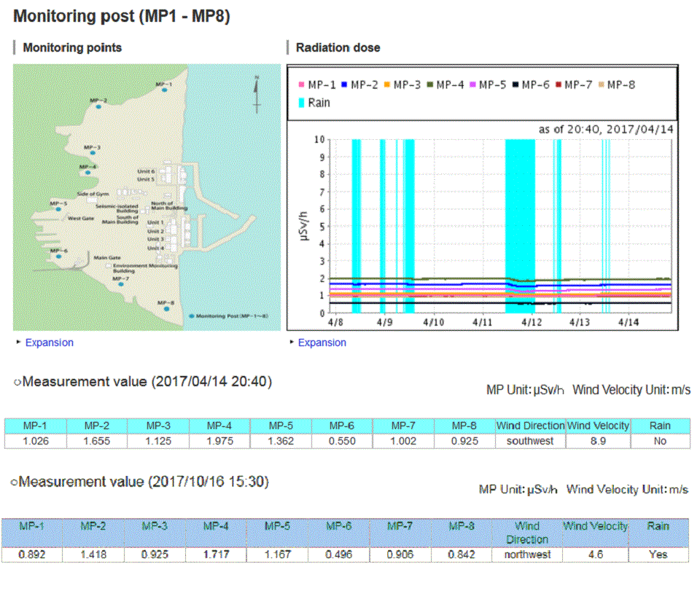Expand the chart using its arrow bullet
Image resolution: width=700 pixels, height=599 pixels.
tap(292, 342)
